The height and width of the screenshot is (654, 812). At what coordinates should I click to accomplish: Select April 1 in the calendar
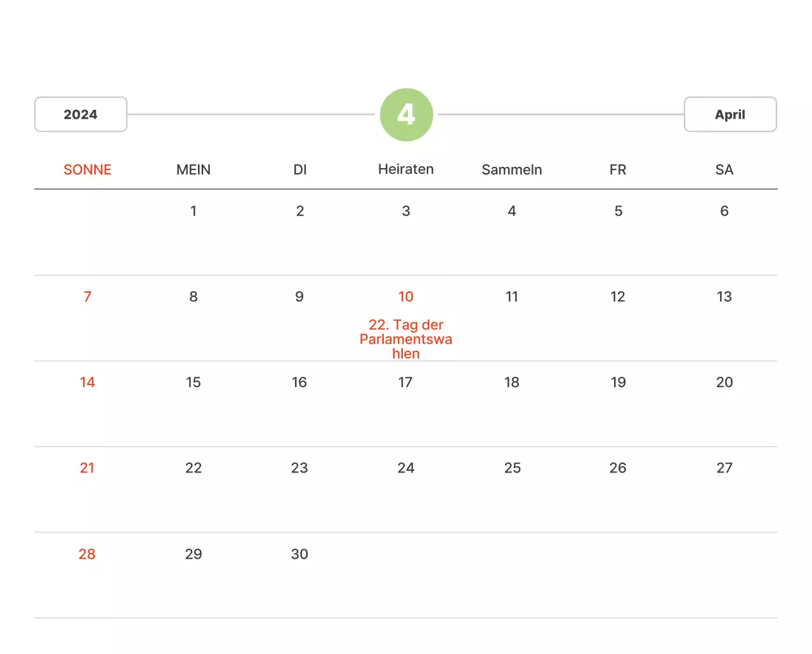pos(193,211)
